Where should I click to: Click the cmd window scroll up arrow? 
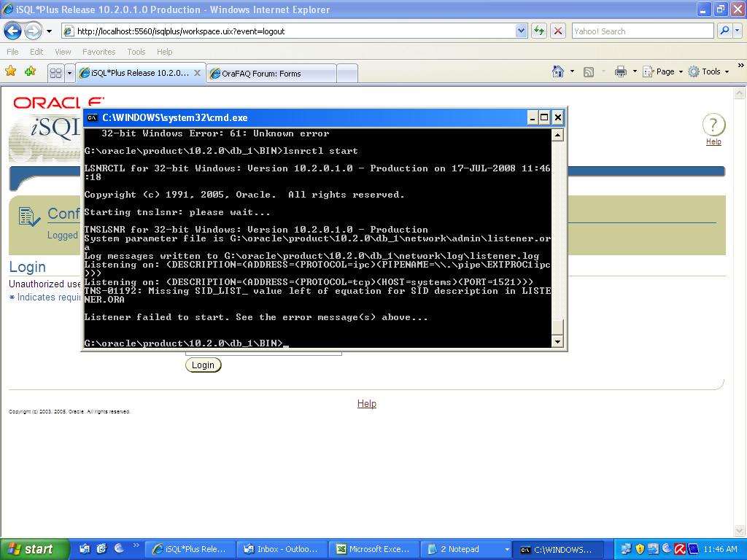(558, 135)
